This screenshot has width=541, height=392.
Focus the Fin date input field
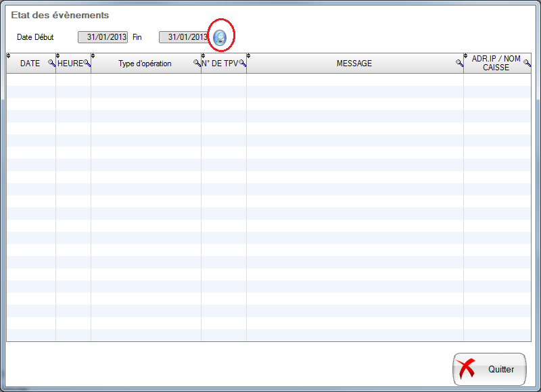pos(183,37)
